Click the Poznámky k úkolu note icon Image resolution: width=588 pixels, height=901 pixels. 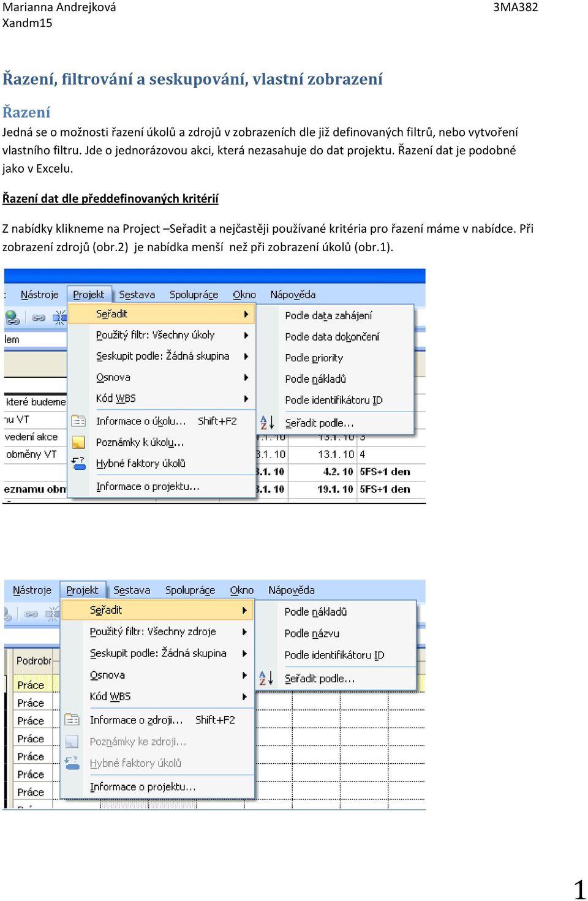(x=78, y=442)
